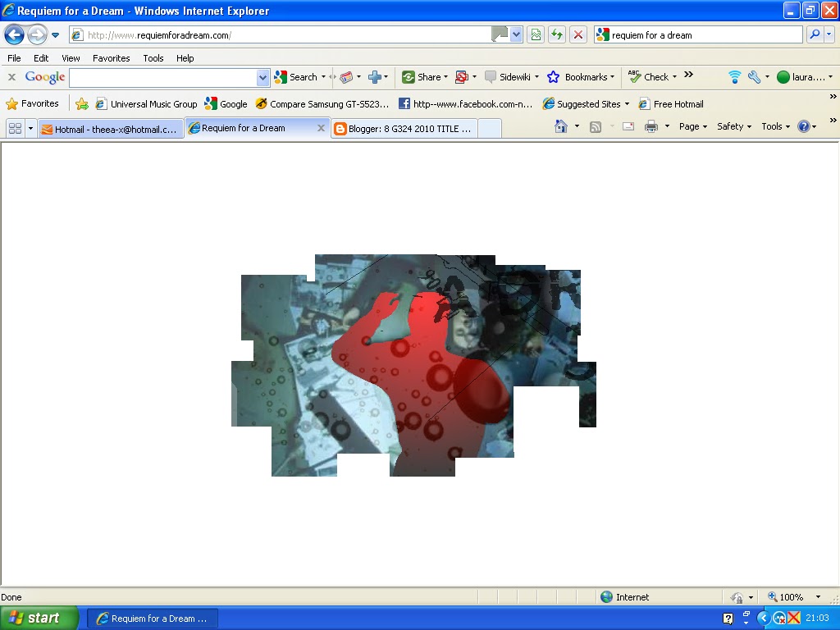Click the Google Toolbar search field
The image size is (840, 630).
163,78
